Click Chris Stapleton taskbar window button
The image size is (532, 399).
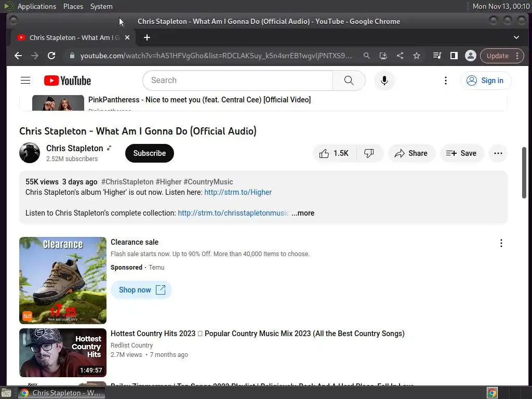[x=61, y=393]
